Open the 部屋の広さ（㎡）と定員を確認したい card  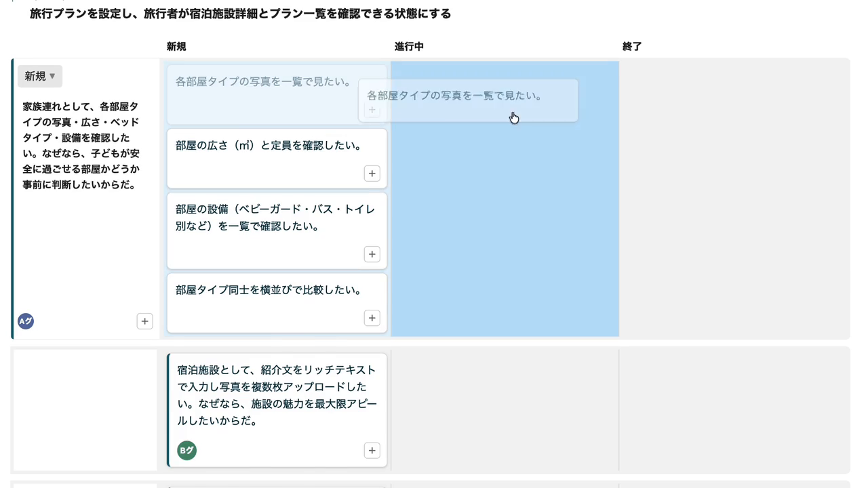click(277, 159)
